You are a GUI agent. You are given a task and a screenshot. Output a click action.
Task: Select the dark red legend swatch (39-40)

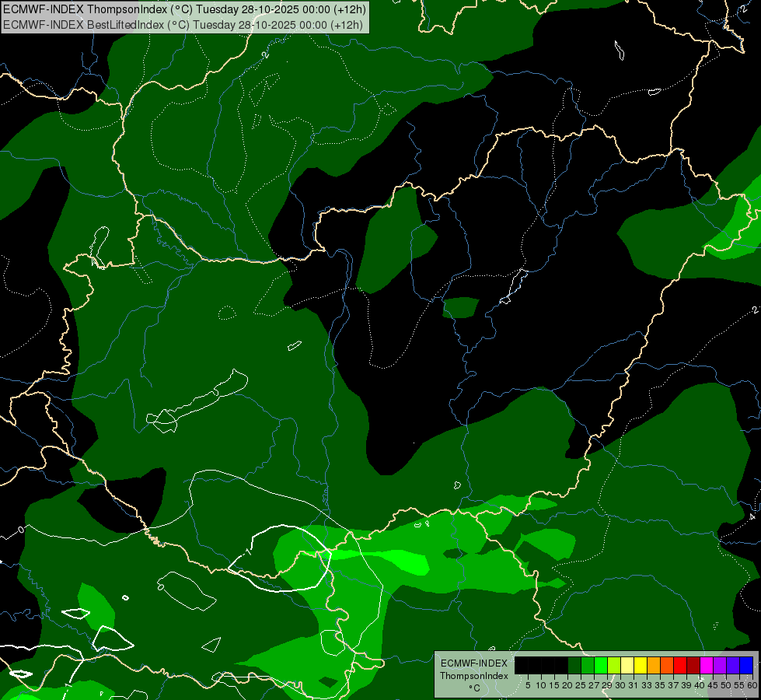[693, 665]
